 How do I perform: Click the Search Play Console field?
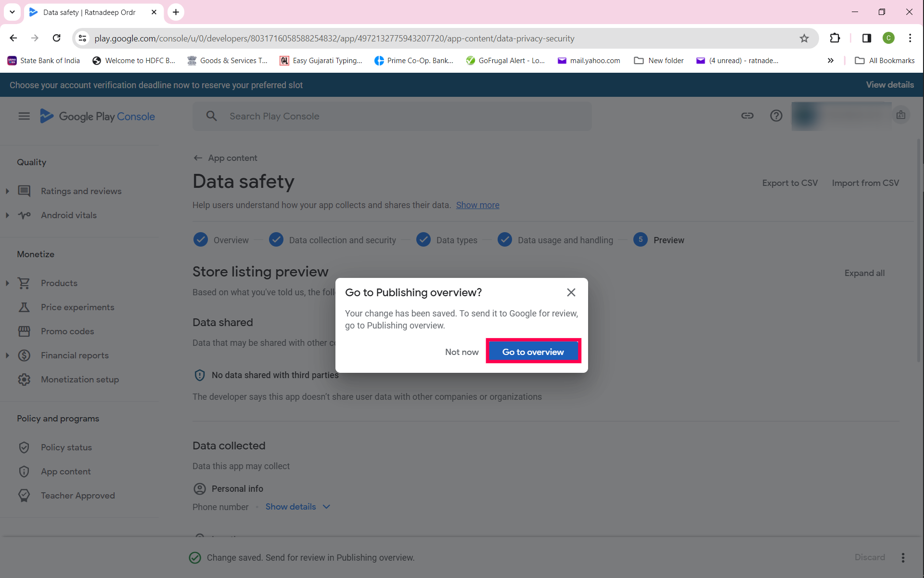pos(392,116)
